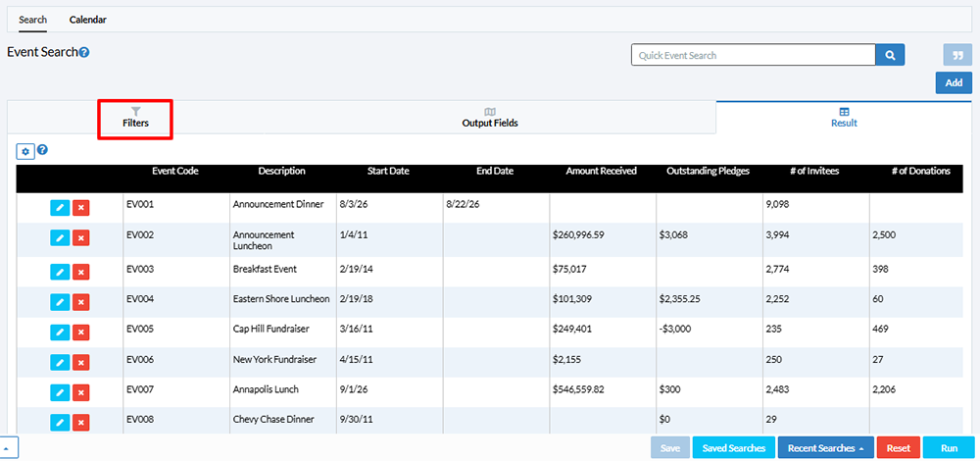Open the gear settings icon above the table
This screenshot has height=461, width=980.
pos(25,151)
